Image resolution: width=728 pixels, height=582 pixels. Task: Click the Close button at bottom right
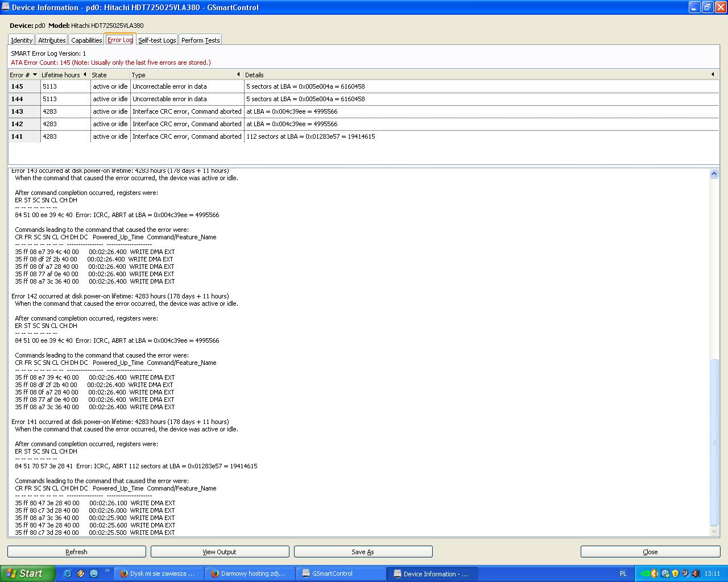coord(650,552)
